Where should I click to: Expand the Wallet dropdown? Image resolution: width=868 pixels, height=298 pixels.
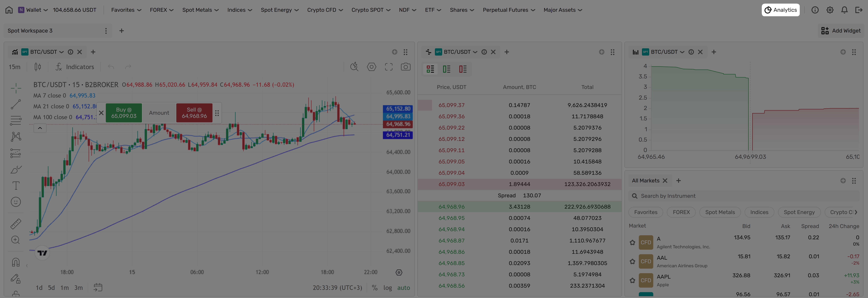pyautogui.click(x=33, y=10)
